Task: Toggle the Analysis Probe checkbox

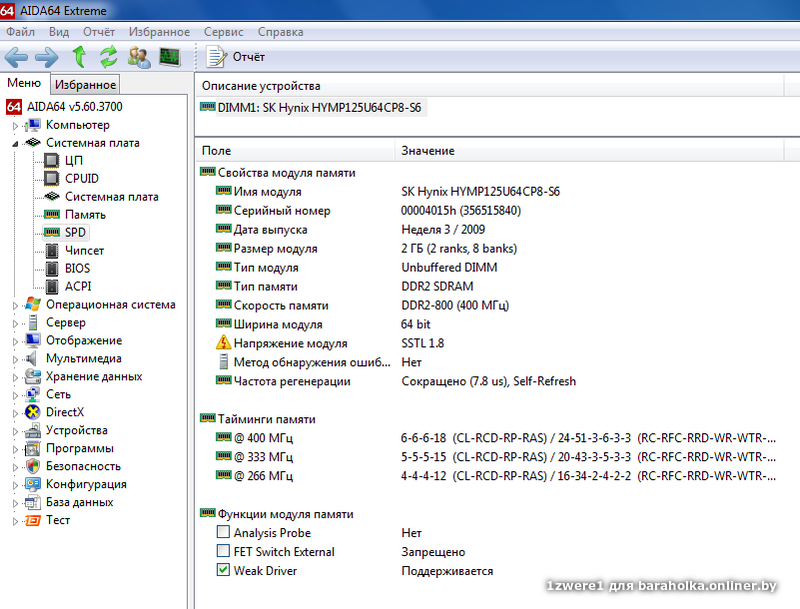Action: 223,532
